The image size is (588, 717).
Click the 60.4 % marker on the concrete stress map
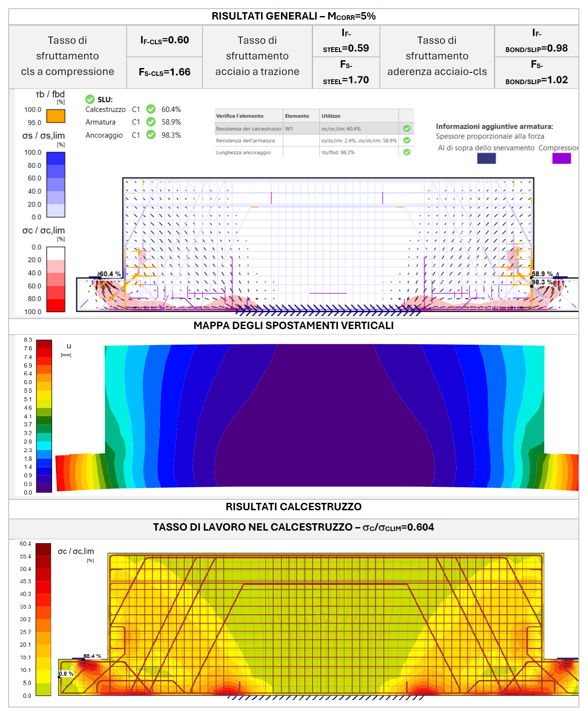(x=92, y=656)
